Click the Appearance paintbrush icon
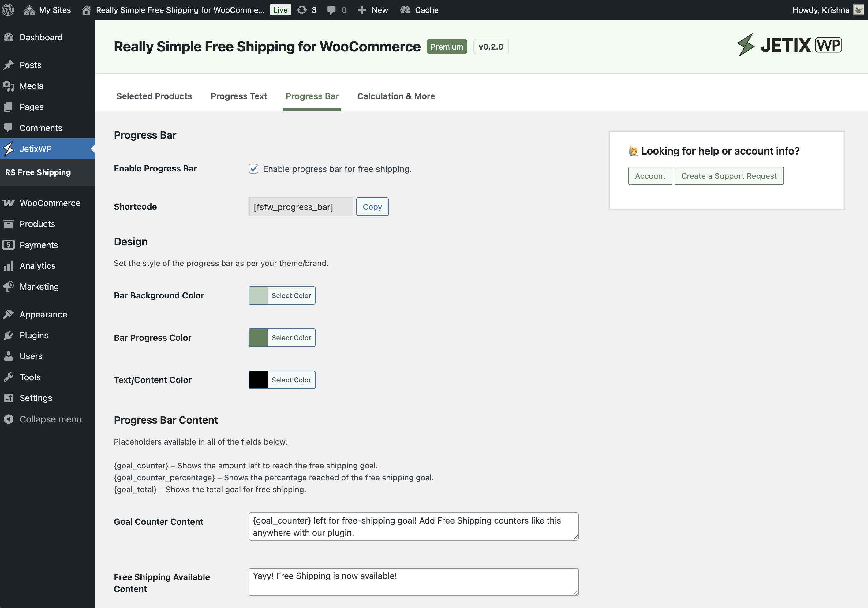The image size is (868, 608). click(x=9, y=314)
